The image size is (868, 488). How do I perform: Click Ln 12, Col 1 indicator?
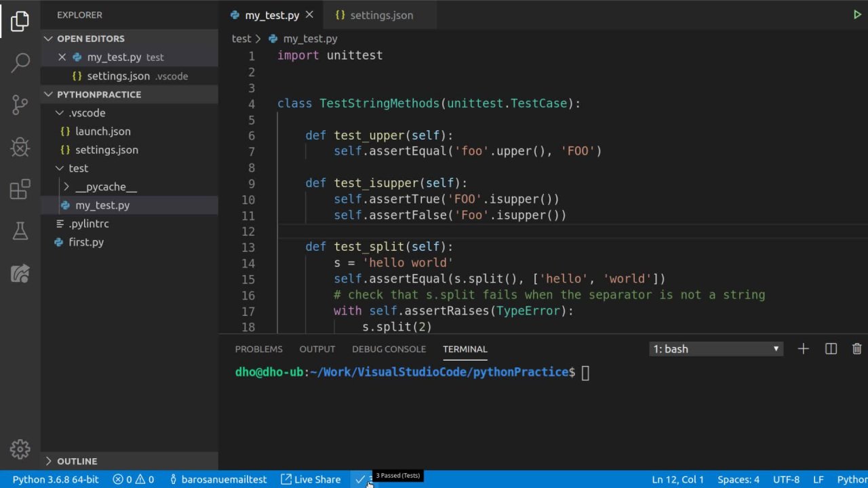(678, 479)
